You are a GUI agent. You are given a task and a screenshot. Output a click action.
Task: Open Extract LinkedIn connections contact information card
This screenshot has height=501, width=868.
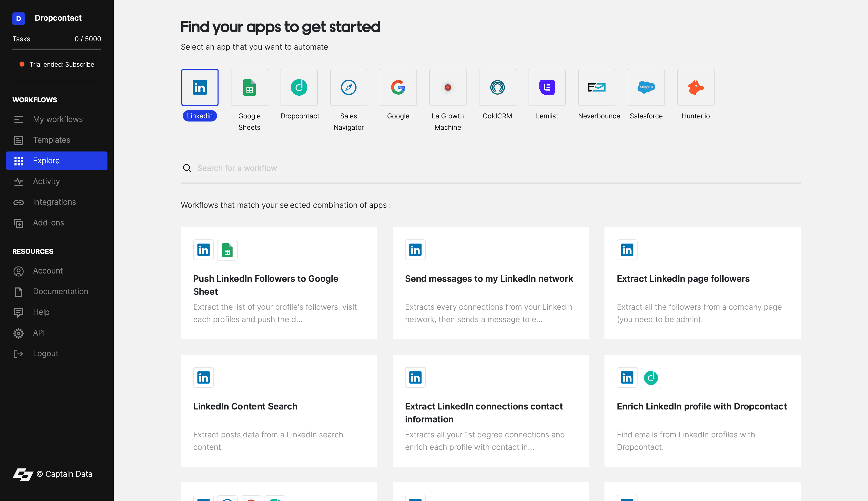tap(491, 411)
